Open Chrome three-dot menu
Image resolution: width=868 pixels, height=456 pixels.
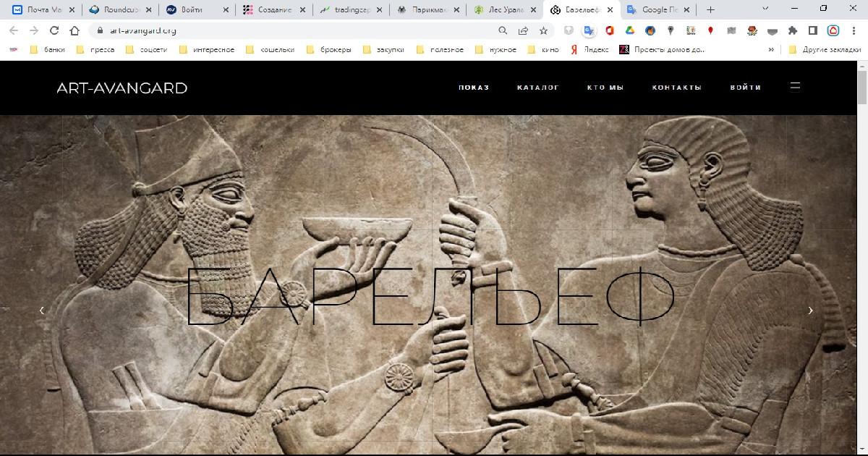[854, 30]
